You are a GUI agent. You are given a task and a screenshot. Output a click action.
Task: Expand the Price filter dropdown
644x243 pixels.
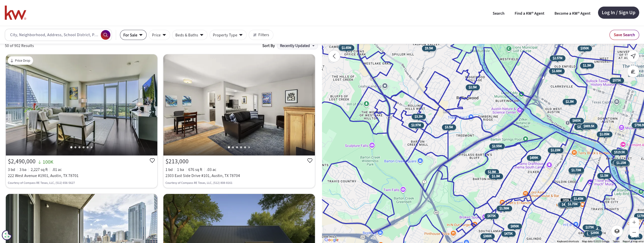pyautogui.click(x=159, y=35)
